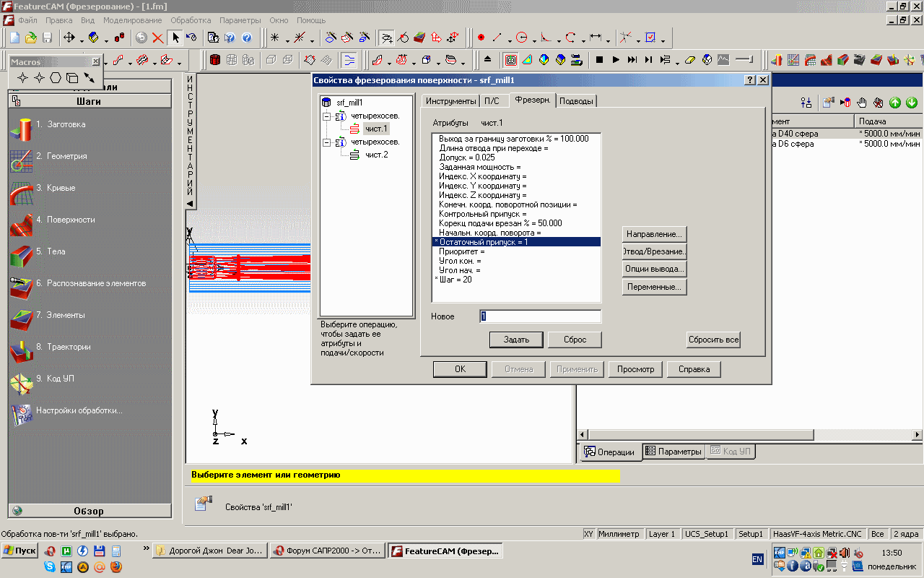Click the Отвод/Врезание button

pyautogui.click(x=654, y=251)
